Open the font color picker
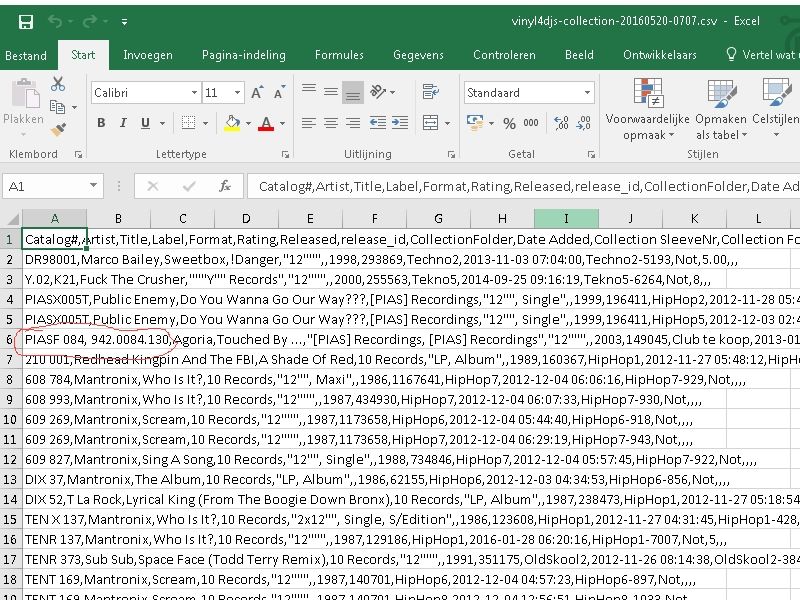Viewport: 800px width, 600px height. click(x=267, y=123)
